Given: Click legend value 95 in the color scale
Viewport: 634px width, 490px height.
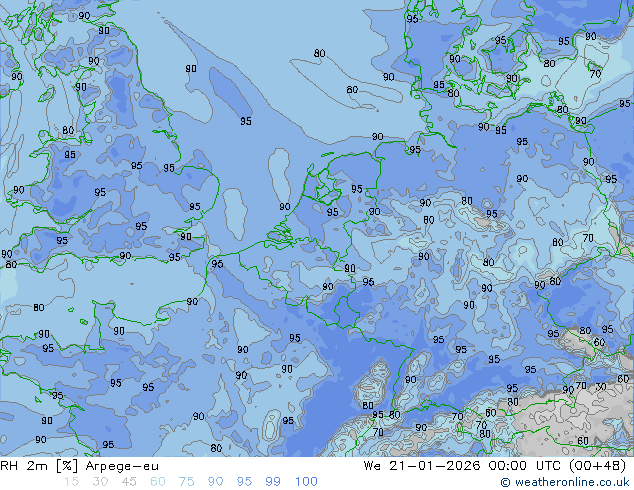Looking at the screenshot, I should pos(244,482).
